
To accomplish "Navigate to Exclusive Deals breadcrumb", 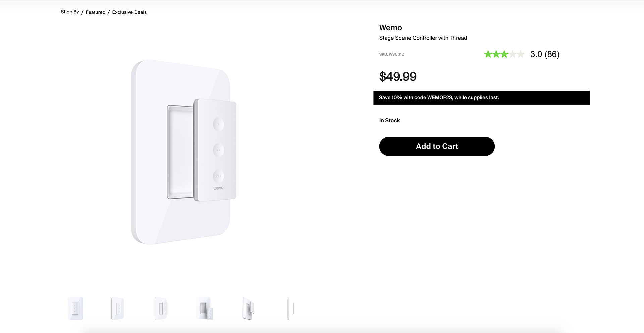I will [x=129, y=12].
